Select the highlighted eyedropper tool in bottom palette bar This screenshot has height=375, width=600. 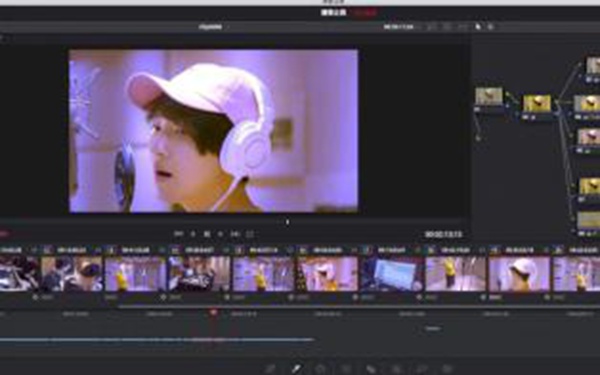[296, 369]
